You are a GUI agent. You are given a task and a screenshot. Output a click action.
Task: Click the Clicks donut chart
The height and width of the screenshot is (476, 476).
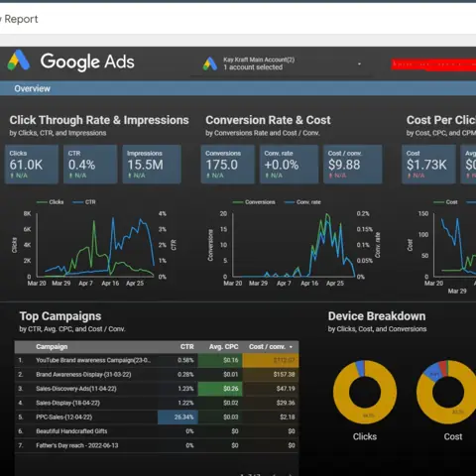[x=365, y=392]
